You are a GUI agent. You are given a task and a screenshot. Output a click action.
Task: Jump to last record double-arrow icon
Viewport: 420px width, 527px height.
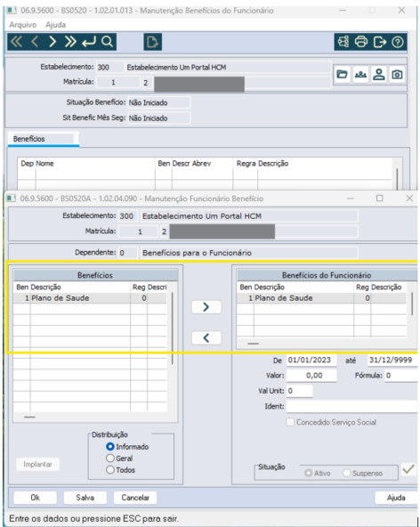point(70,42)
